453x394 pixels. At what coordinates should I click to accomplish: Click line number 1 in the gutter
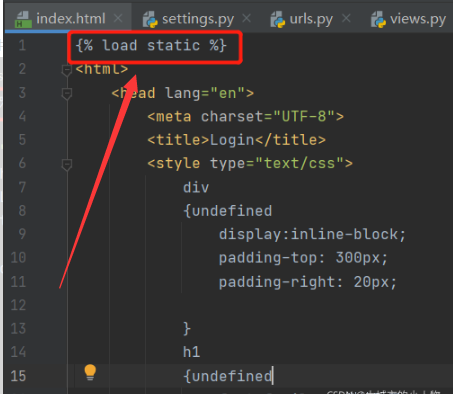pyautogui.click(x=22, y=45)
